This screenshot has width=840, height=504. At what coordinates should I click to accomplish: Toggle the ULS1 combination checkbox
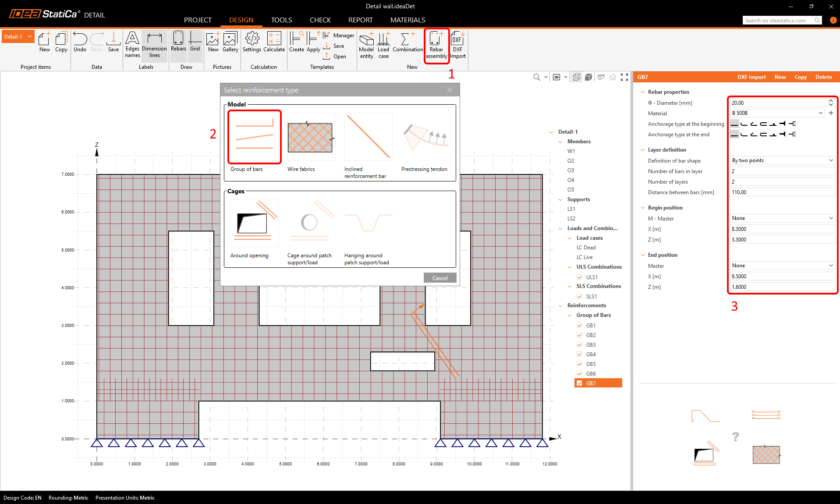(579, 277)
